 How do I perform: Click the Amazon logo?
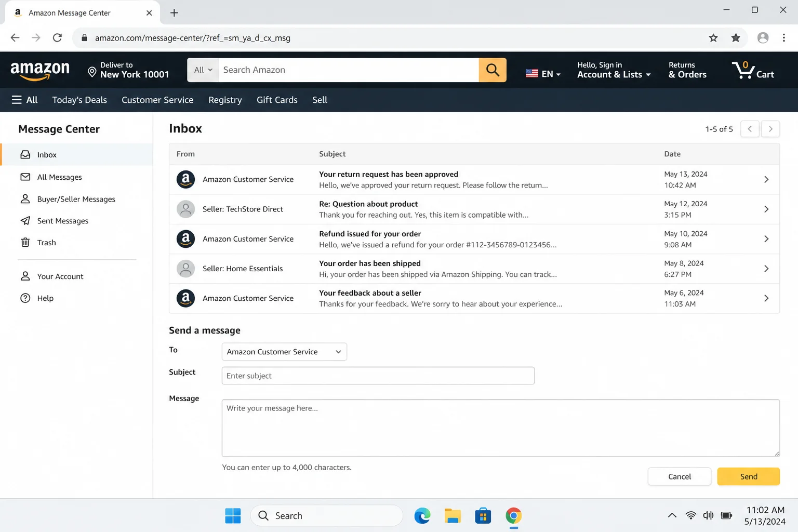pos(40,70)
